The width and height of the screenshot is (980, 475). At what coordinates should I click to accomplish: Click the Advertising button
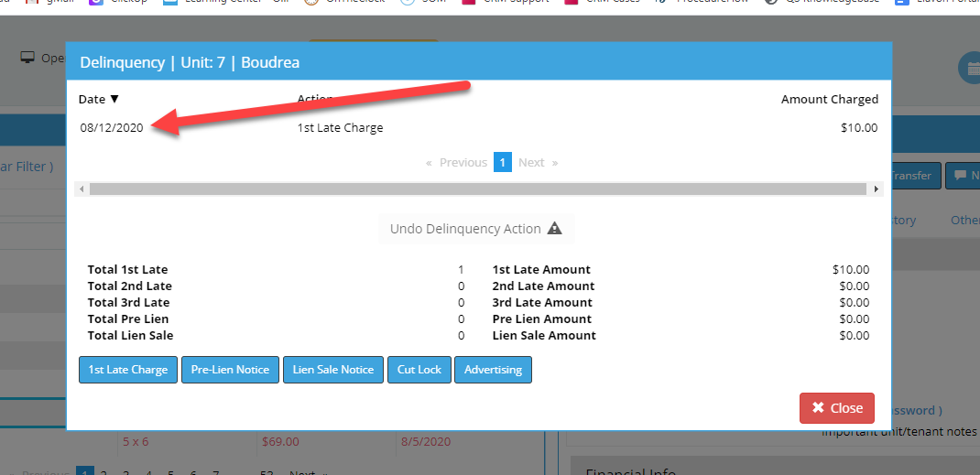(493, 370)
